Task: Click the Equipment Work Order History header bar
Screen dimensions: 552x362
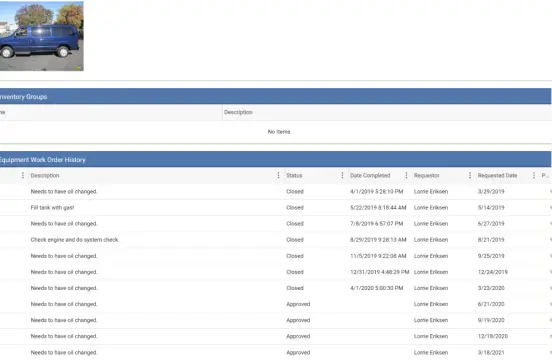Action: click(x=275, y=160)
